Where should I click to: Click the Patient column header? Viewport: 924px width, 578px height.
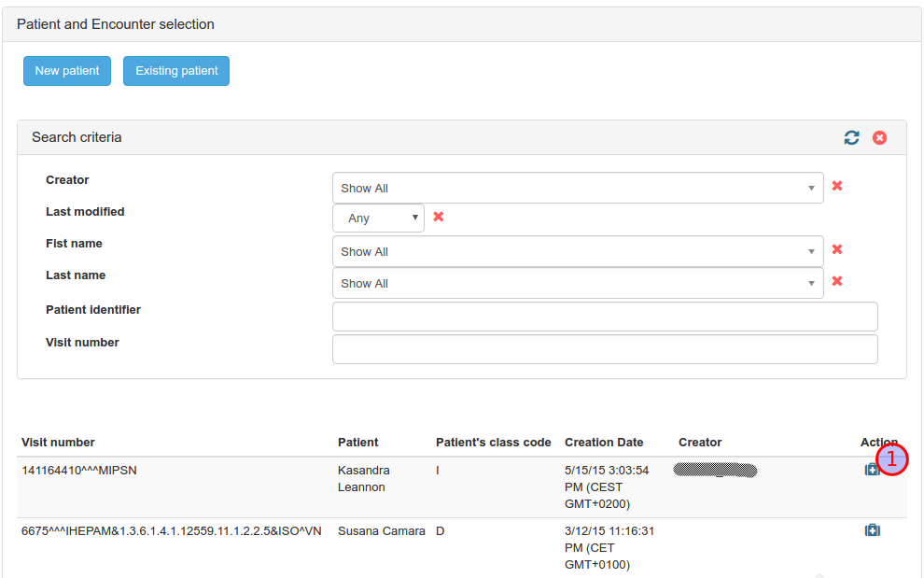coord(357,443)
